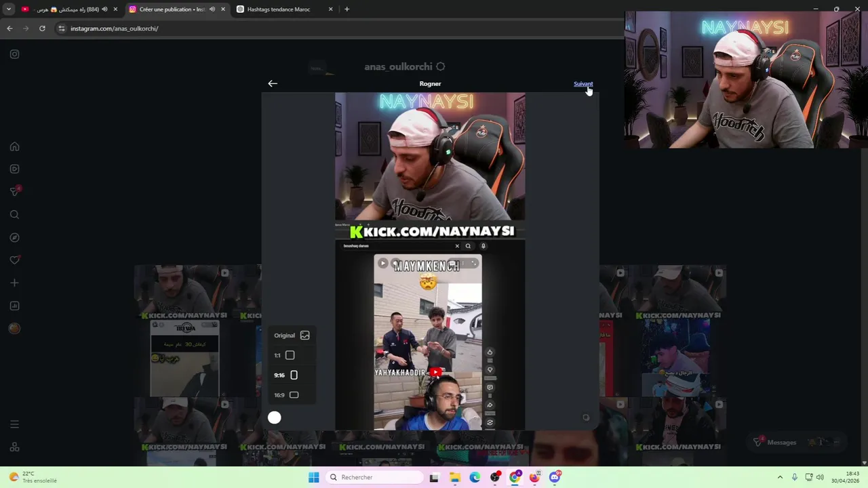Open volume control in system tray

[820, 477]
